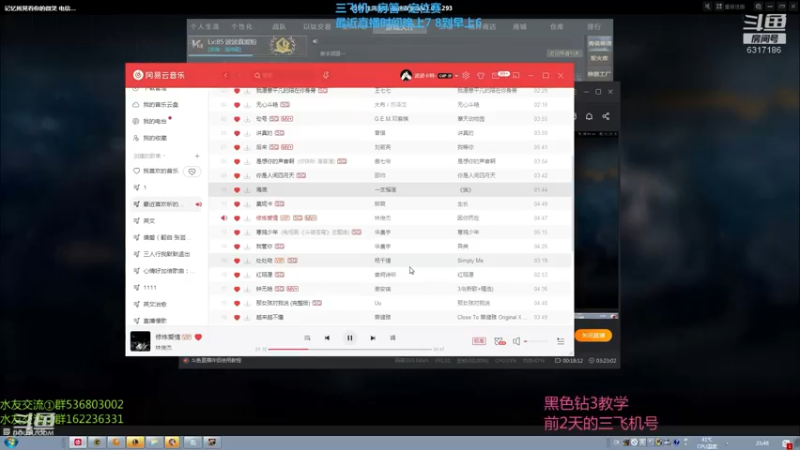Viewport: 800px width, 450px height.
Task: Click the share icon in streaming window
Action: pos(606,116)
